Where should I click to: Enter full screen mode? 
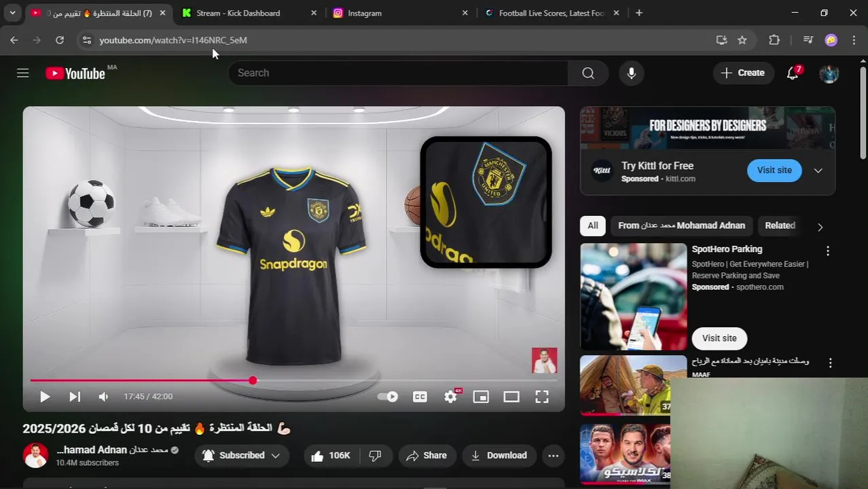point(542,397)
